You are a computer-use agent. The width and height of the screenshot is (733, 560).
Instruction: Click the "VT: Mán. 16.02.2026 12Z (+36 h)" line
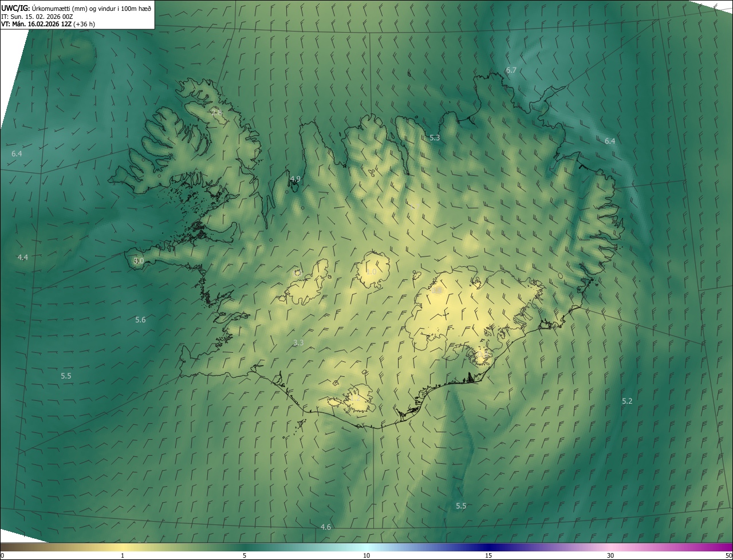[48, 24]
